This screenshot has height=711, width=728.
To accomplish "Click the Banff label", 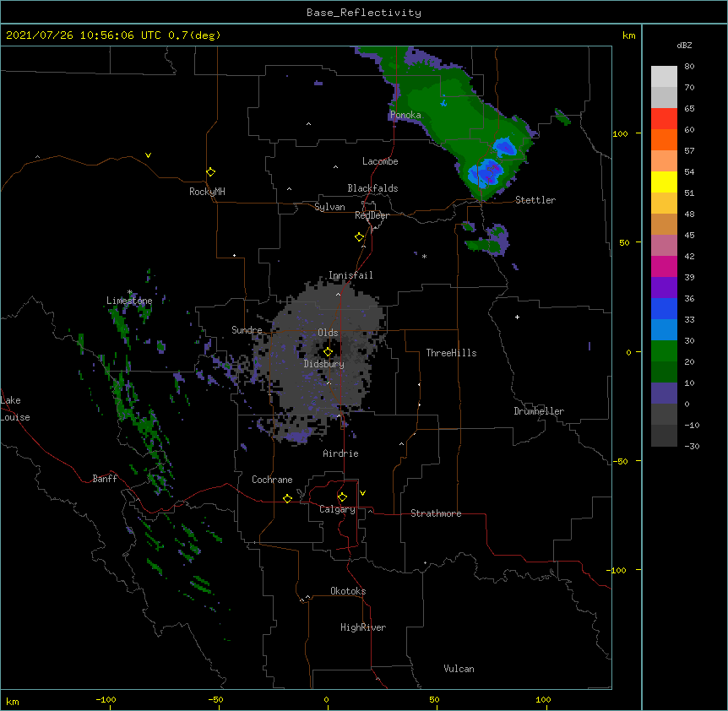I will (105, 479).
